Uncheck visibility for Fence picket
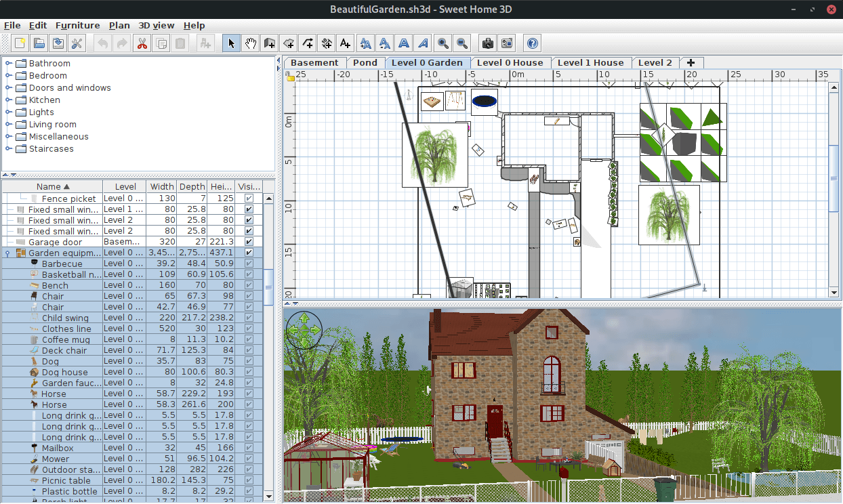 click(249, 198)
